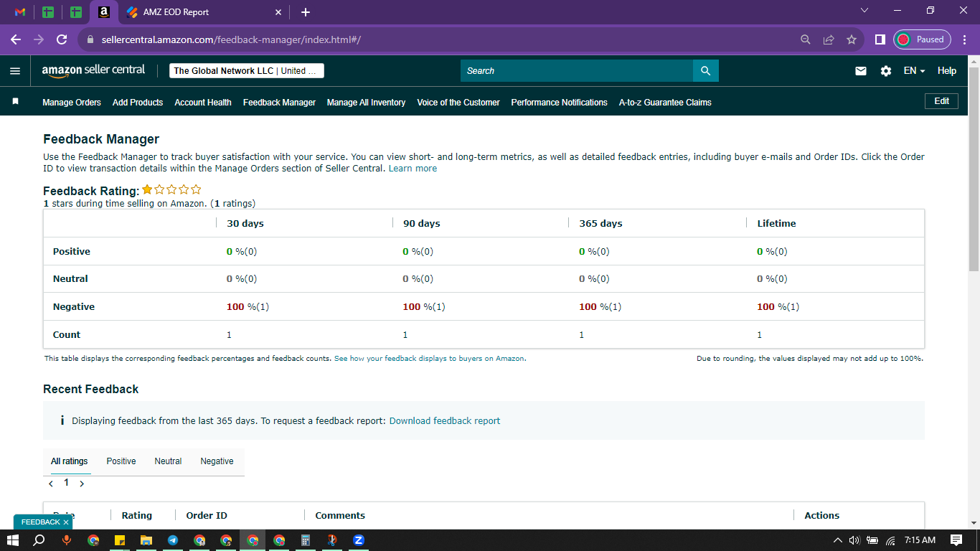This screenshot has height=551, width=980.
Task: Bookmark this page with the star icon
Action: pyautogui.click(x=852, y=39)
